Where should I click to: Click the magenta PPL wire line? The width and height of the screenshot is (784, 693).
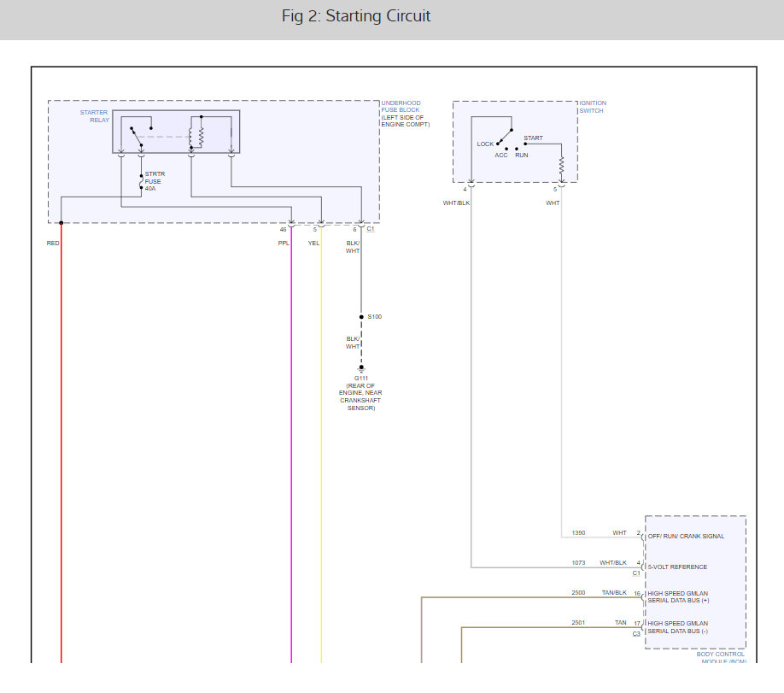click(x=291, y=444)
